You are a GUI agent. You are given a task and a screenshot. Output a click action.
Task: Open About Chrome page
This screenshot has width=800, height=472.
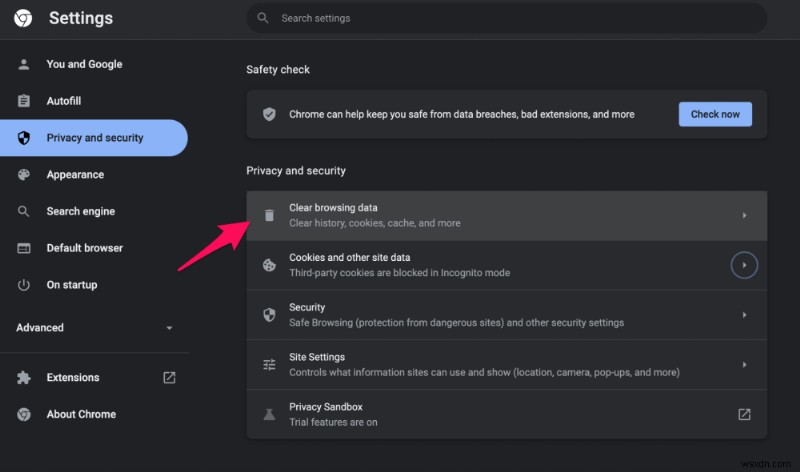[81, 414]
